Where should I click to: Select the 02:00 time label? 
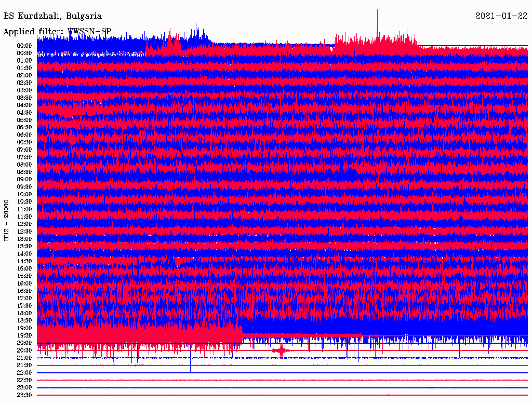pyautogui.click(x=24, y=75)
